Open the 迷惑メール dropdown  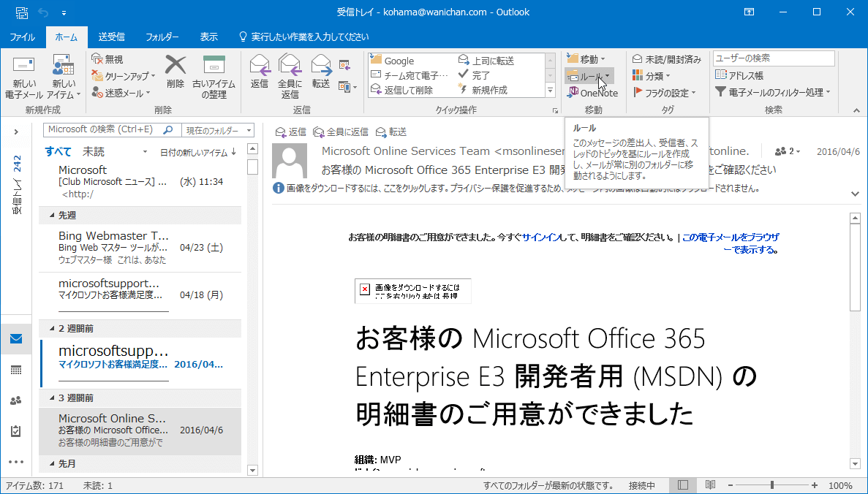pos(121,93)
